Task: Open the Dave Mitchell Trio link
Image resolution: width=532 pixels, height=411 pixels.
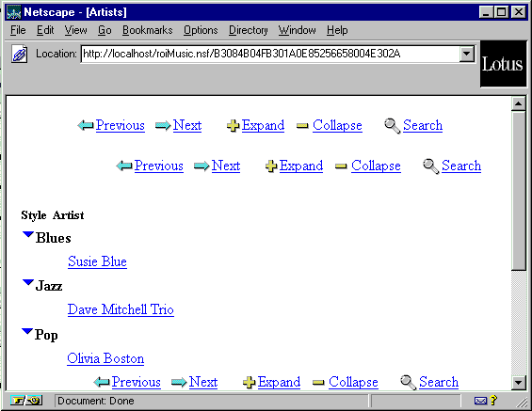Action: coord(121,309)
